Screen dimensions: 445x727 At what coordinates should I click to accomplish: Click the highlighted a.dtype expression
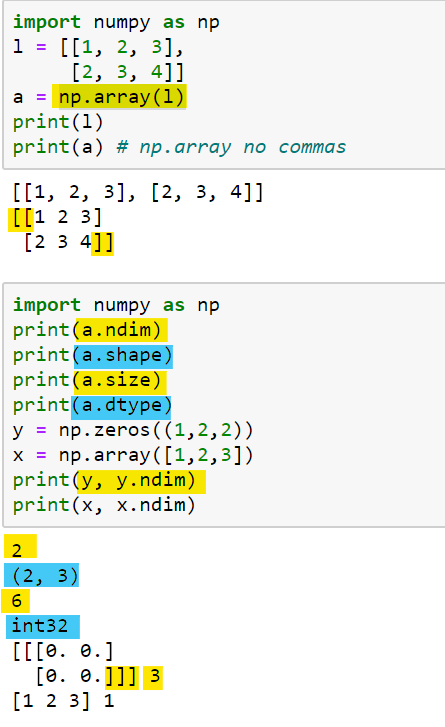[x=122, y=406]
